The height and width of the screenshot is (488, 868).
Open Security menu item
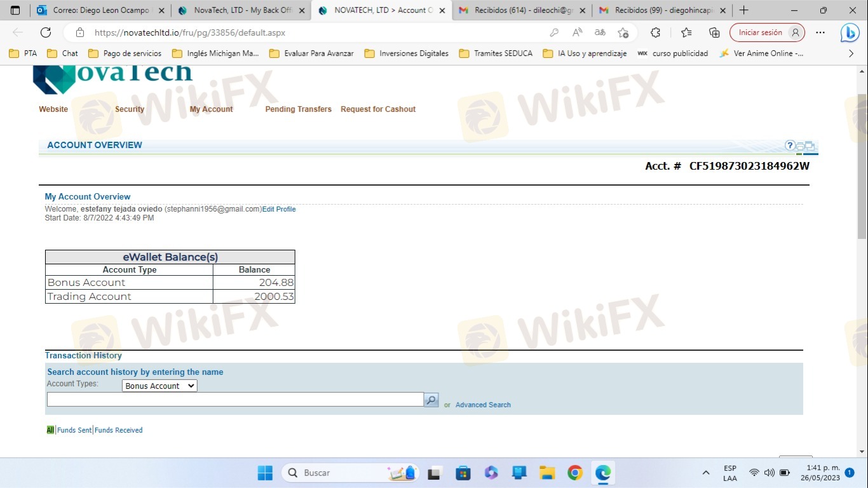[x=130, y=109]
